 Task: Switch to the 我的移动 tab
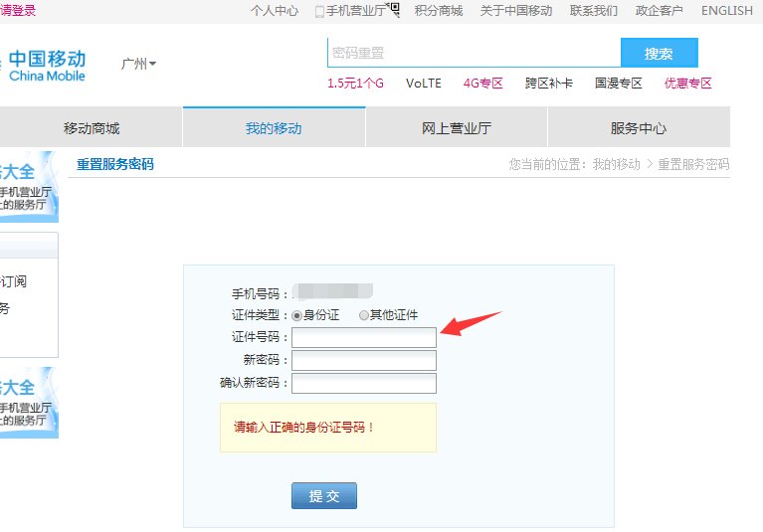coord(274,128)
